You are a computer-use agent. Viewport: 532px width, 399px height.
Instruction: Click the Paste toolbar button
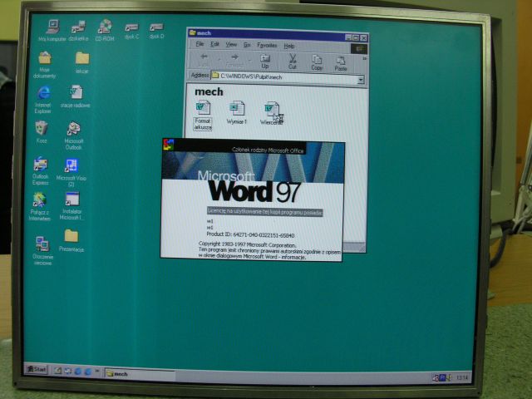coord(340,64)
